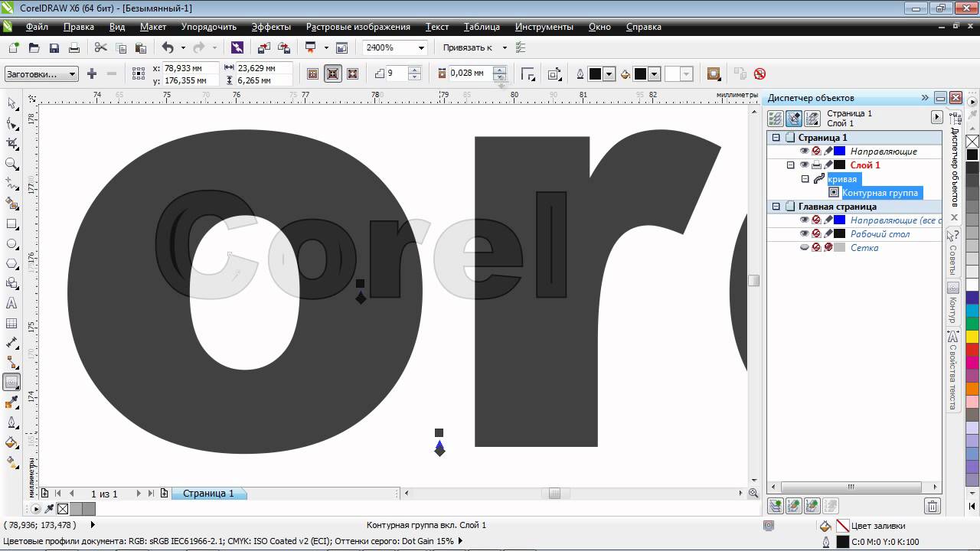This screenshot has height=551, width=980.
Task: Select the Pick tool in toolbox
Action: pyautogui.click(x=11, y=103)
